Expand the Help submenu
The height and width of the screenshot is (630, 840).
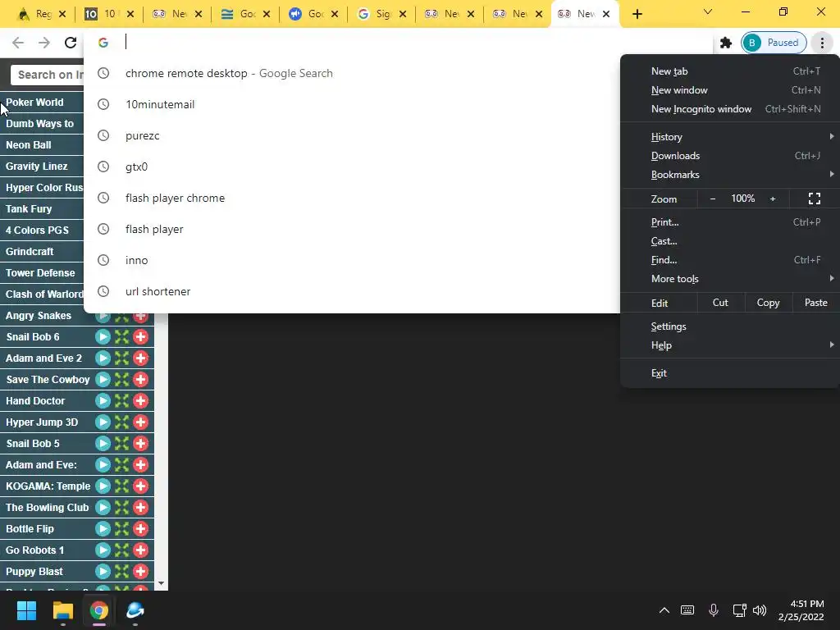pyautogui.click(x=729, y=345)
